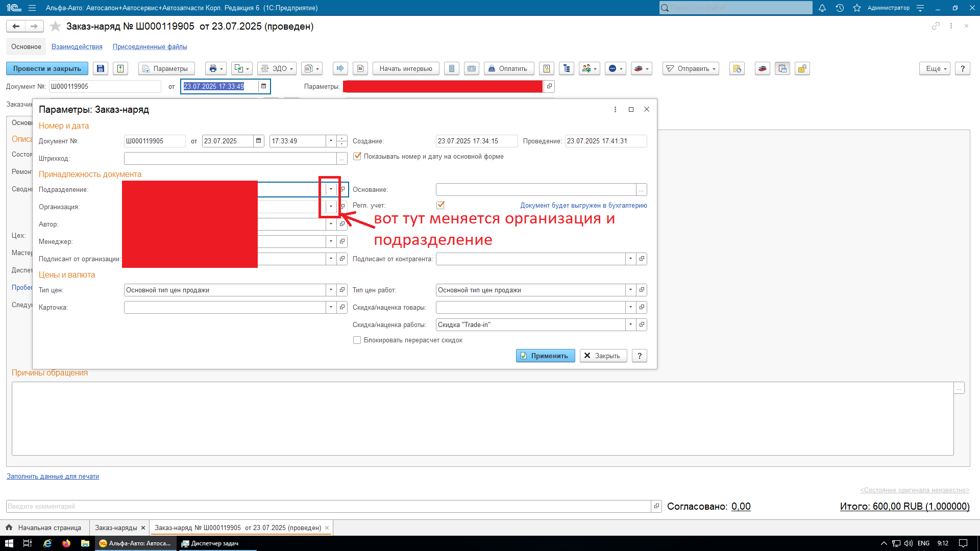Open the main hamburger menu in title bar
This screenshot has height=551, width=980.
tap(32, 8)
